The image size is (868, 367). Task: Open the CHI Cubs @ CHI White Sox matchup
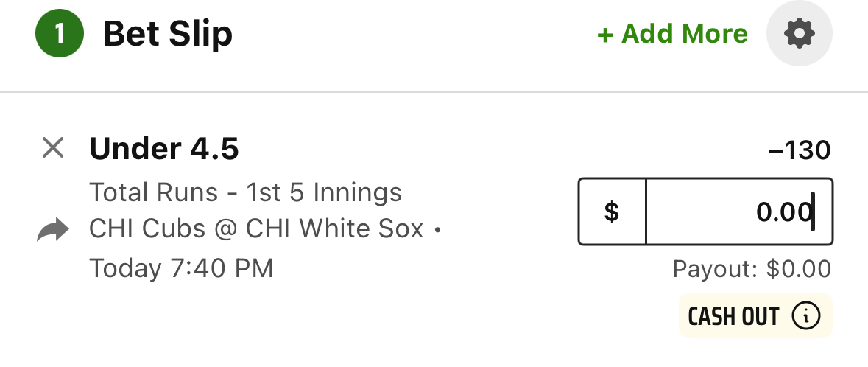click(x=256, y=229)
